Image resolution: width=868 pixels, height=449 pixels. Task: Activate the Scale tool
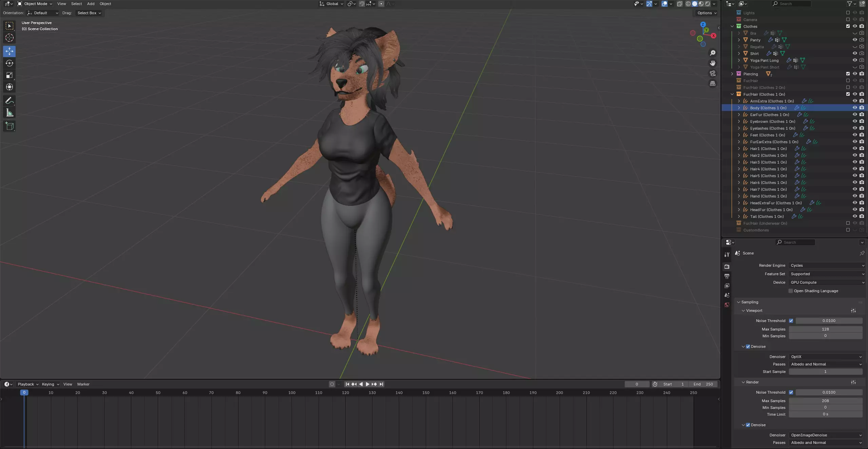coord(9,75)
